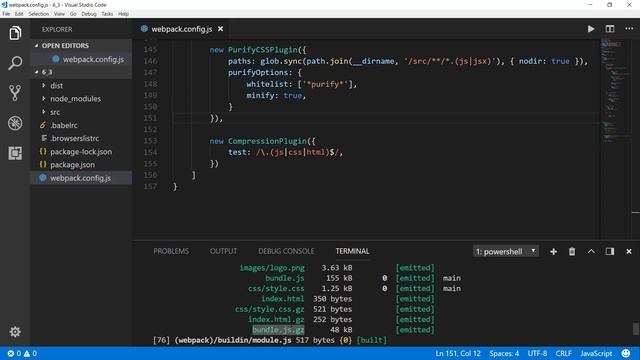Kill terminal with the trash icon
This screenshot has width=640, height=360.
[x=572, y=251]
